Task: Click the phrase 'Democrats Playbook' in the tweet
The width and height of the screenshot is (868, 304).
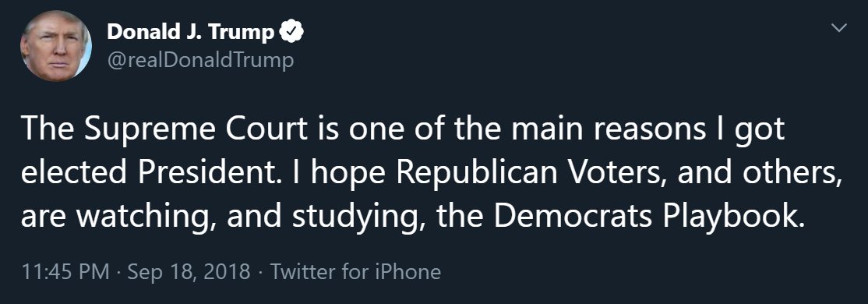Action: click(x=647, y=217)
